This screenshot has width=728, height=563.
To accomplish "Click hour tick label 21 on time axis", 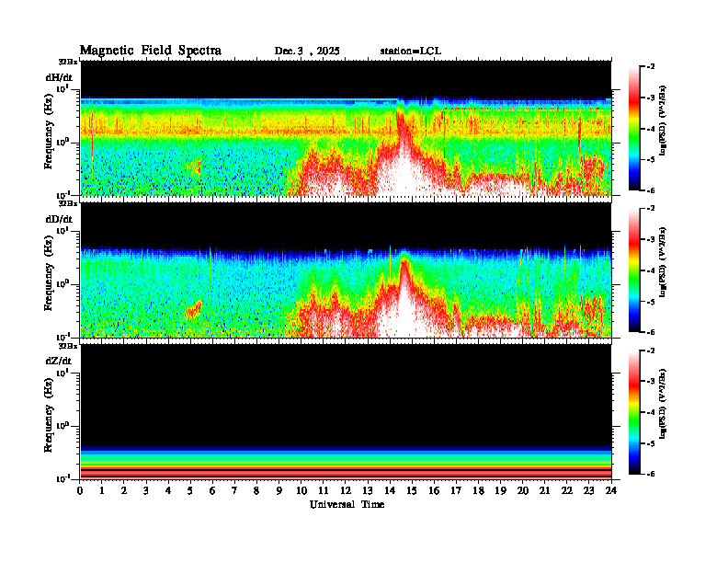I will point(544,490).
